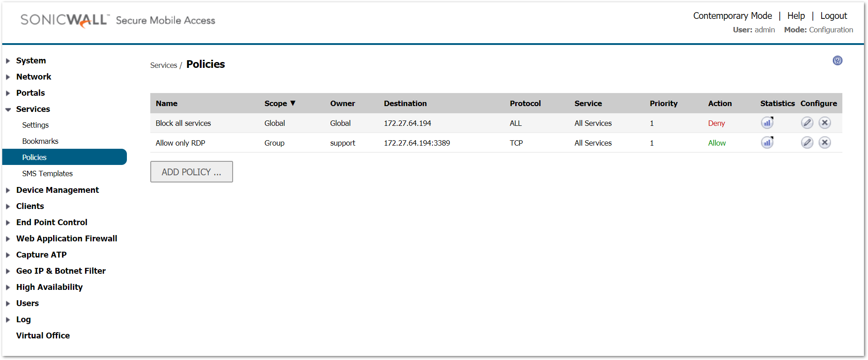Expand the Log menu arrow
Viewport: 868px width, 360px height.
point(8,320)
